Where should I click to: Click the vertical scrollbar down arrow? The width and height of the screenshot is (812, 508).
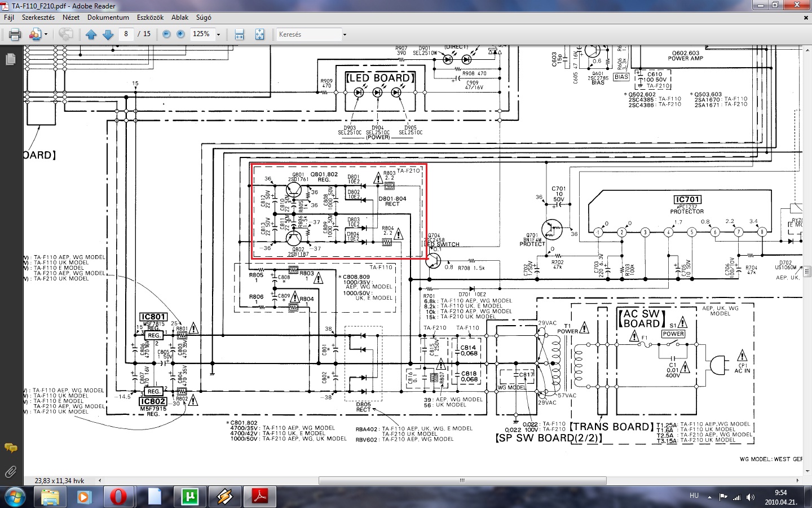click(807, 472)
